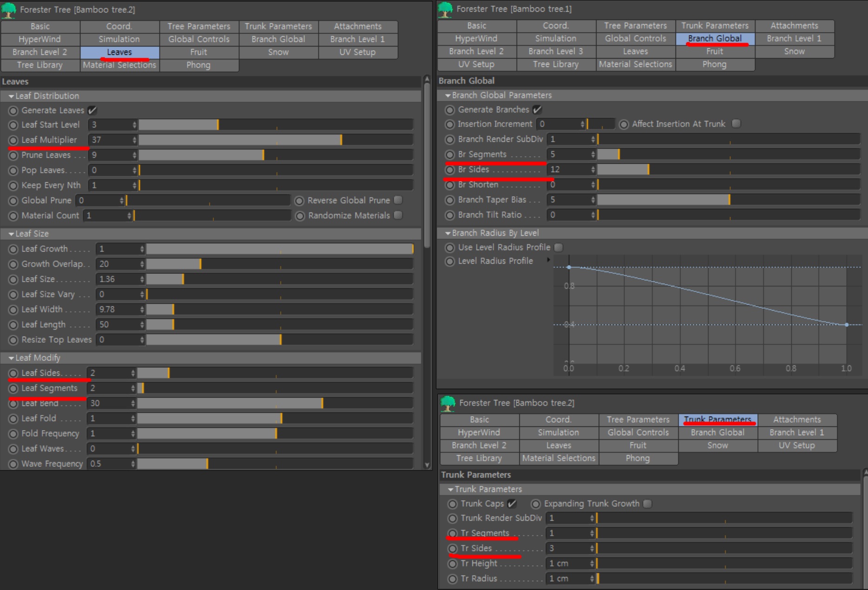Click the animation dot beside Leaf Start Level
This screenshot has width=868, height=590.
13,125
